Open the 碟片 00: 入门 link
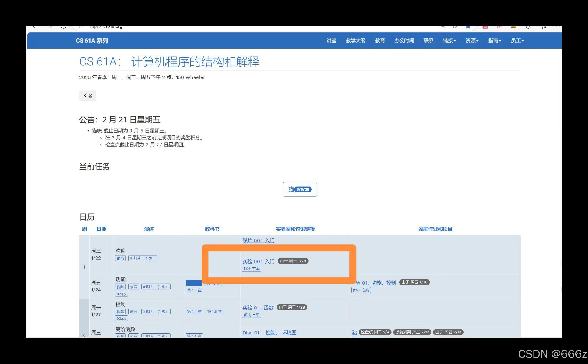Image resolution: width=588 pixels, height=364 pixels. point(258,240)
